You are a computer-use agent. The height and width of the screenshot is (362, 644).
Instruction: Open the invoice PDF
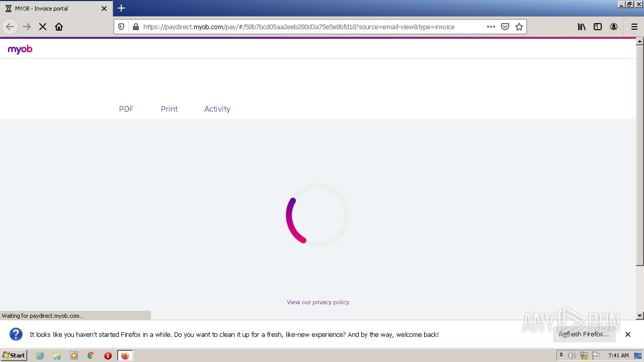pyautogui.click(x=126, y=109)
